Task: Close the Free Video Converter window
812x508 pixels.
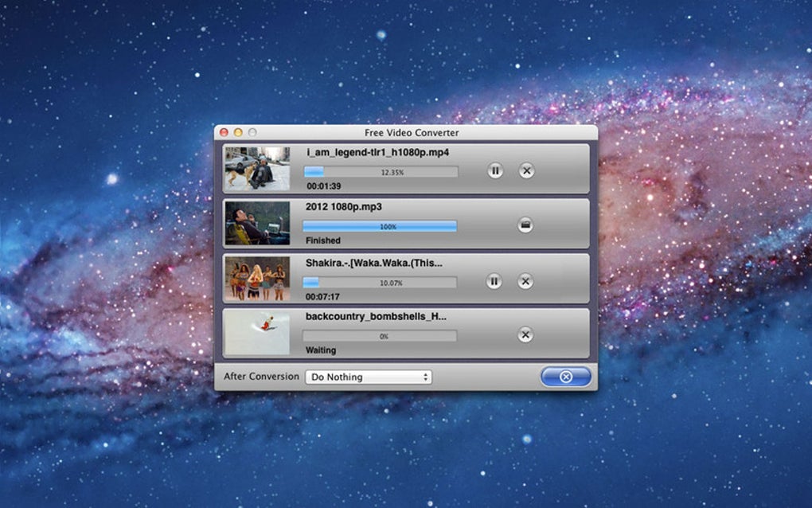Action: click(224, 132)
